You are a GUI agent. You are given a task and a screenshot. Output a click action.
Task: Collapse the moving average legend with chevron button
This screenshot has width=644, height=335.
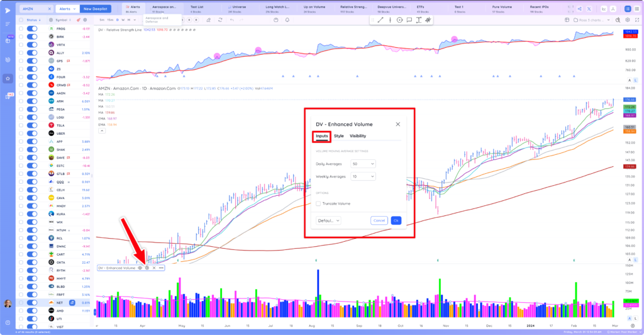pos(102,131)
